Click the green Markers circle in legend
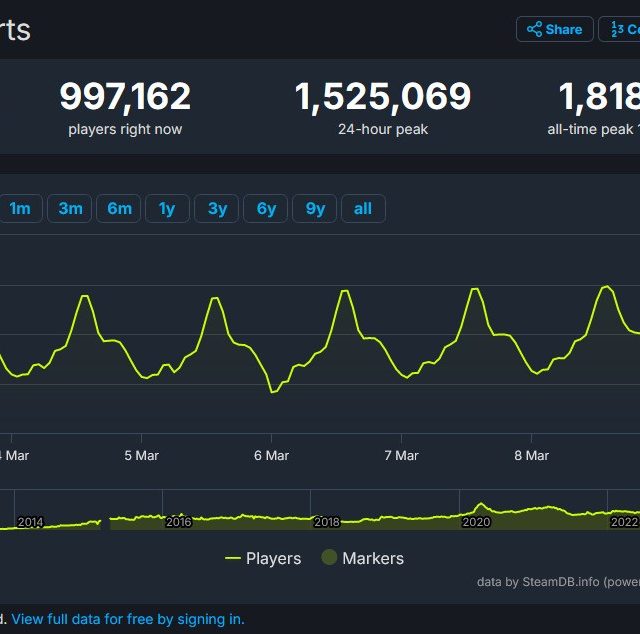The height and width of the screenshot is (634, 640). tap(329, 558)
